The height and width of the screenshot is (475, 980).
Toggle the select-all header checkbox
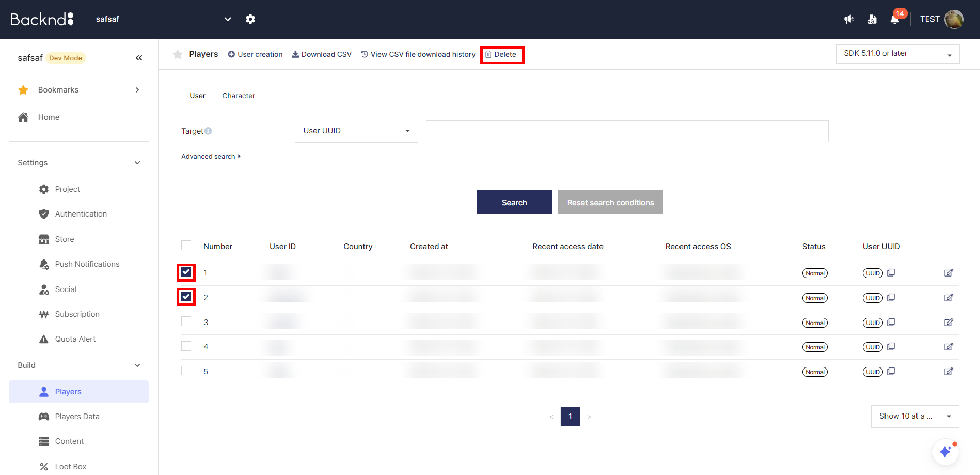tap(186, 245)
